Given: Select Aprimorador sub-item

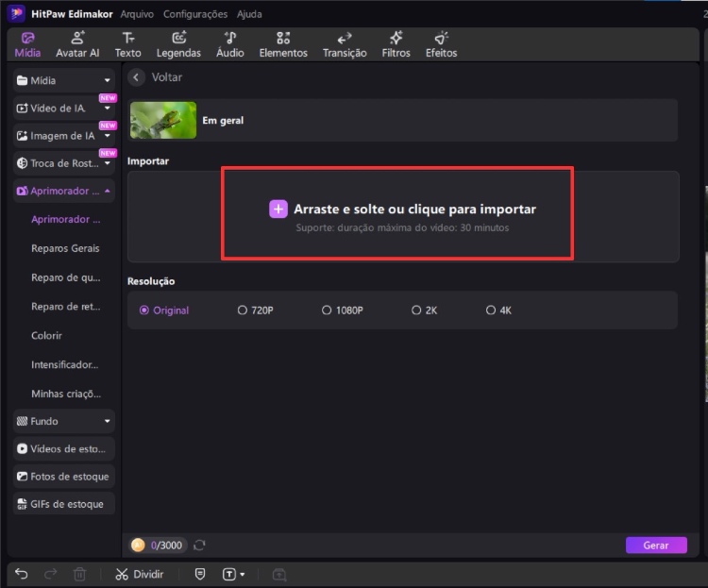Looking at the screenshot, I should coord(66,219).
